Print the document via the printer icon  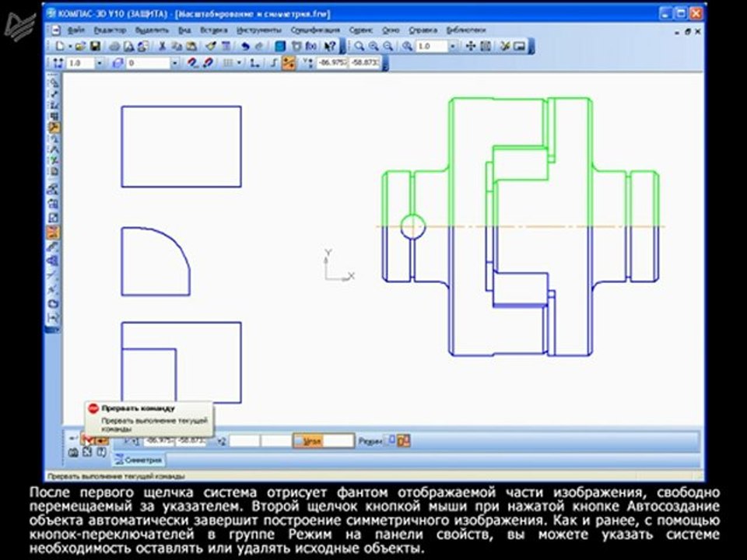[x=114, y=46]
